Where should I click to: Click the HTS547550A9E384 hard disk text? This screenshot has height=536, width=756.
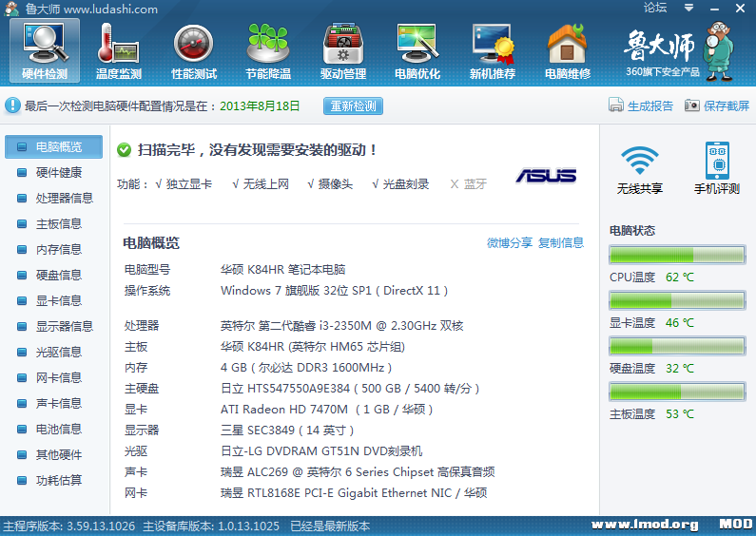click(350, 389)
